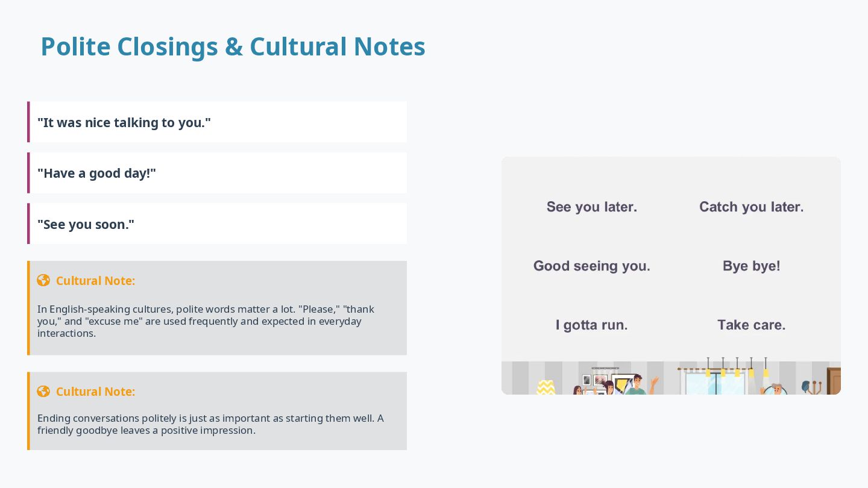Viewport: 868px width, 488px height.
Task: Select the "Good seeing you." text in the image
Action: pyautogui.click(x=592, y=266)
